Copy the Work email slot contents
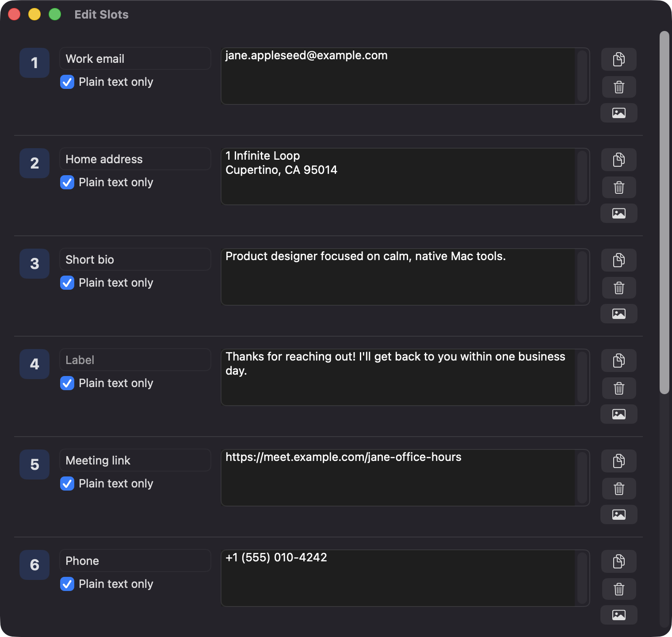Image resolution: width=672 pixels, height=637 pixels. tap(619, 59)
